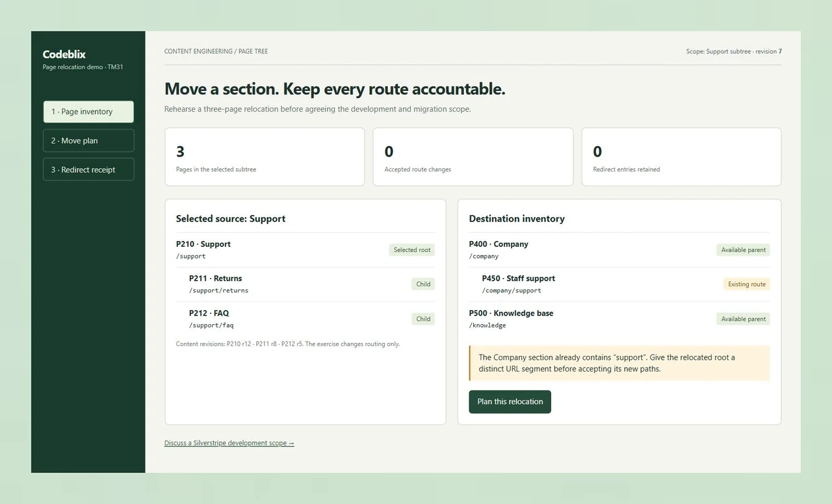
Task: Click the Selected source: Support heading
Action: 231,219
